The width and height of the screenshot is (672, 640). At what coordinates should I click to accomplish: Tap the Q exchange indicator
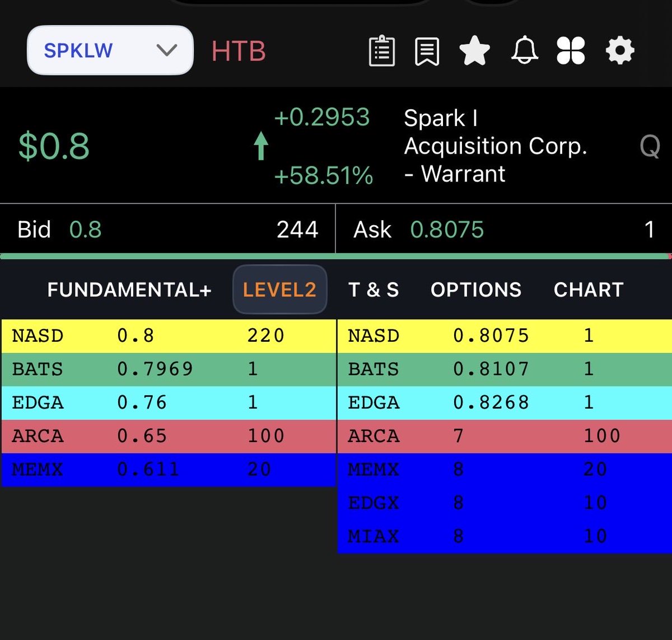tap(650, 146)
